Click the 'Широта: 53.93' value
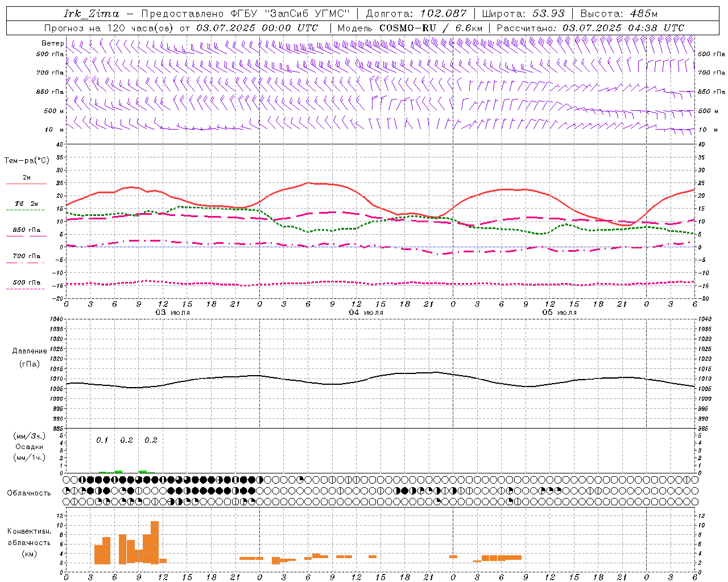The image size is (728, 582). tap(524, 14)
